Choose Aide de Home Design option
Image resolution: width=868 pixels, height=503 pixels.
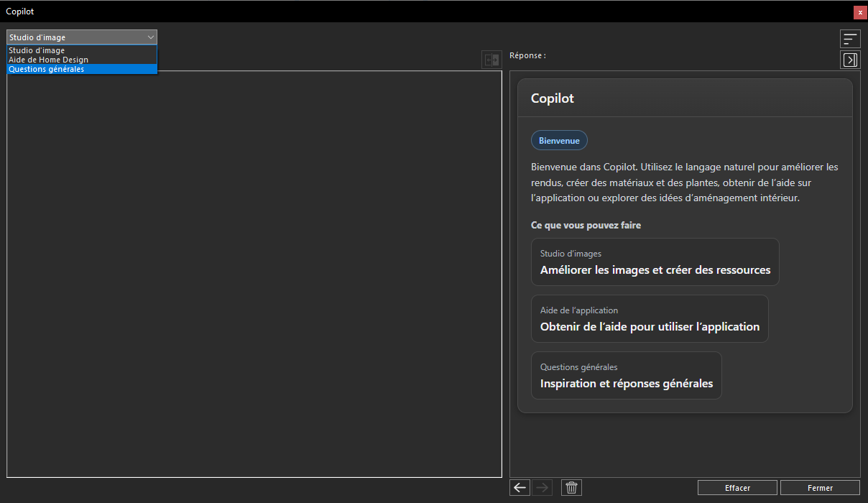tap(82, 60)
